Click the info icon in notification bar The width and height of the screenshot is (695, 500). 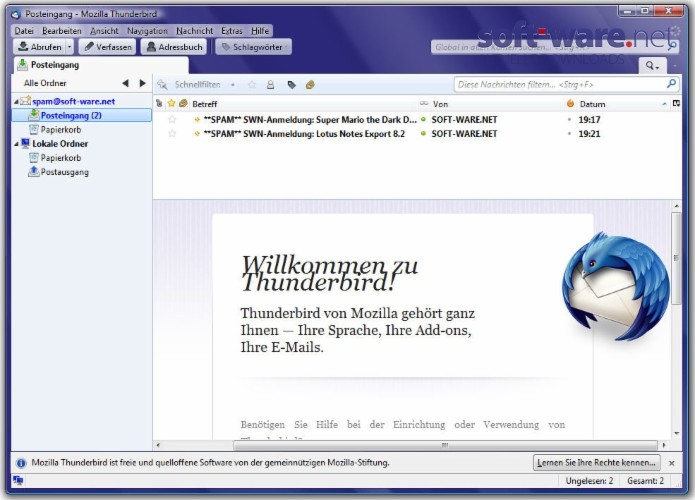(20, 463)
